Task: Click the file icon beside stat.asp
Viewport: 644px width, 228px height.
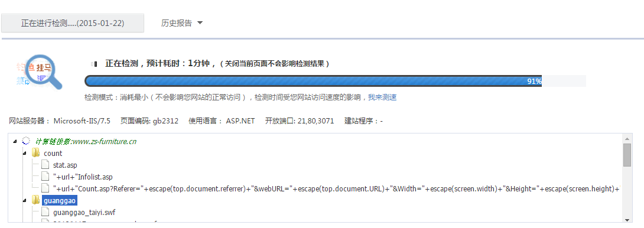Action: (45, 165)
